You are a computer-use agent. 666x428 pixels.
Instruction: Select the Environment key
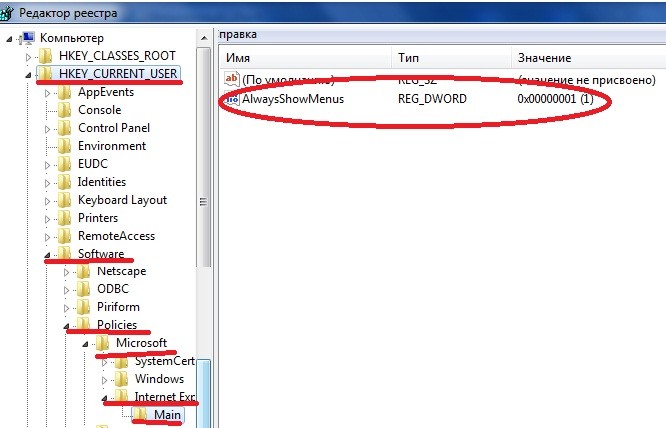coord(112,146)
